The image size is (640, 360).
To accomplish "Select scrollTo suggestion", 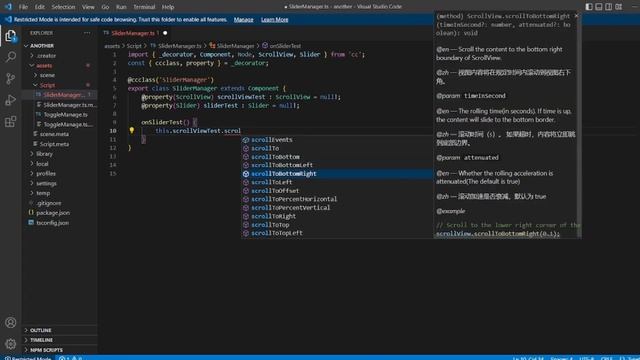I will point(337,148).
